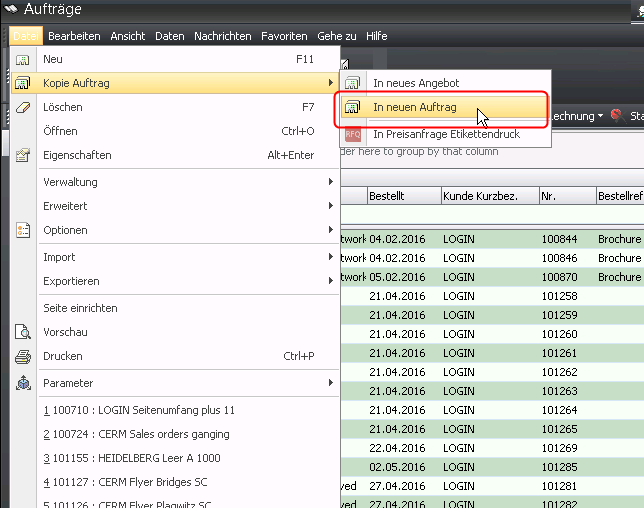Click the Drucken printer icon

pyautogui.click(x=23, y=356)
